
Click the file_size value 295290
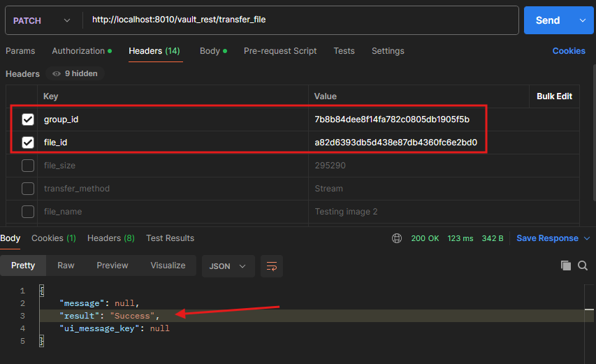pos(330,166)
